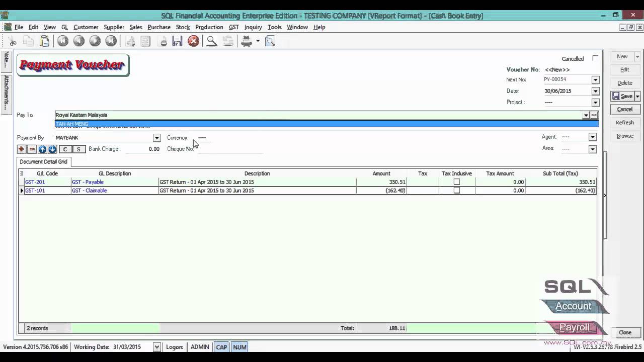Open the Customer menu
Viewport: 644px width, 362px height.
[86, 27]
